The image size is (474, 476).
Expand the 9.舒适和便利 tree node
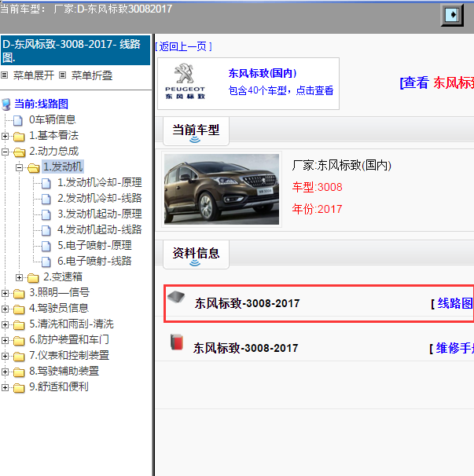(x=5, y=388)
